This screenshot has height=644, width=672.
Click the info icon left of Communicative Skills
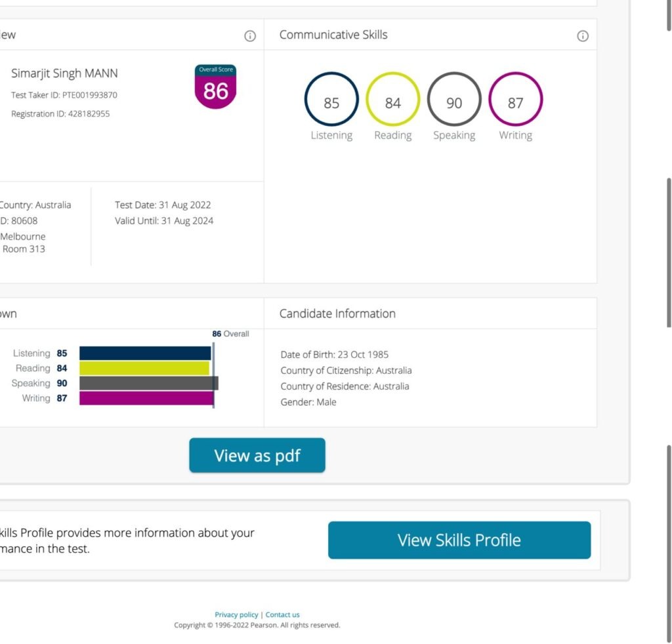(x=249, y=36)
